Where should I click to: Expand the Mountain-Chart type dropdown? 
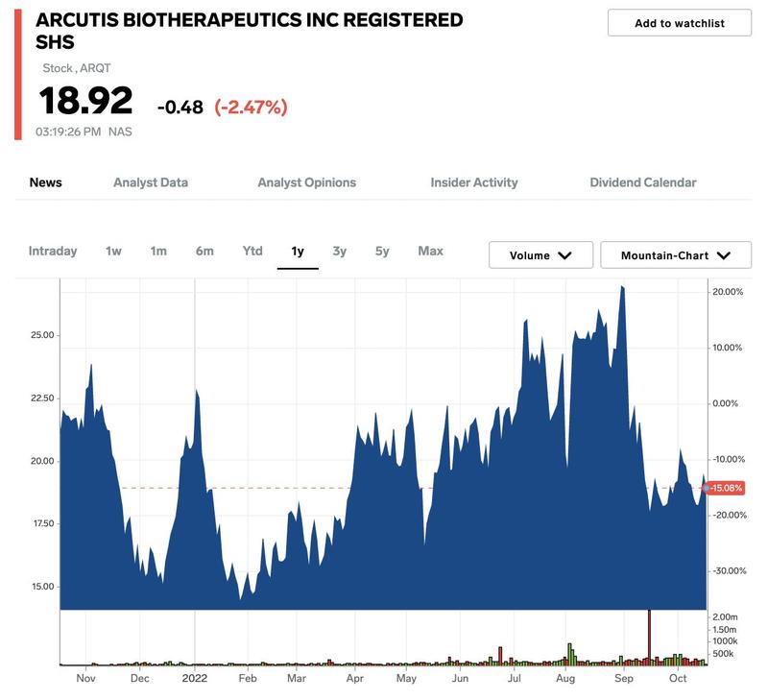pos(676,255)
